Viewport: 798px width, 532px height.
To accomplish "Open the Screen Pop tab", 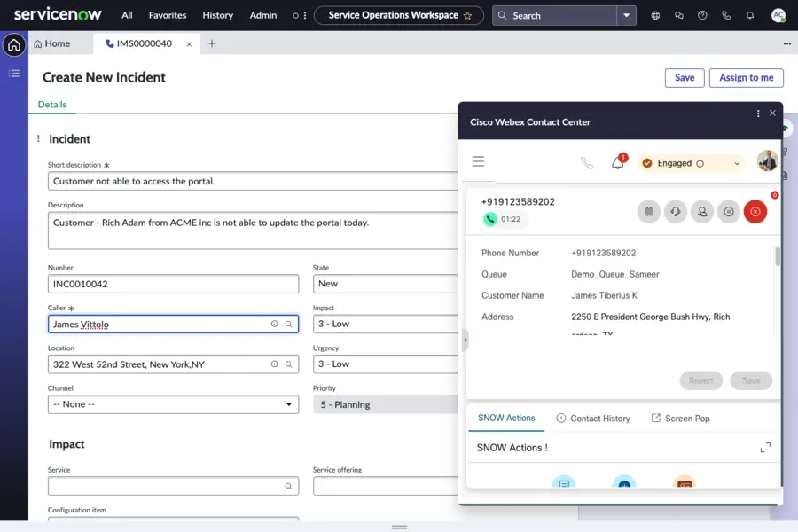I will point(680,419).
